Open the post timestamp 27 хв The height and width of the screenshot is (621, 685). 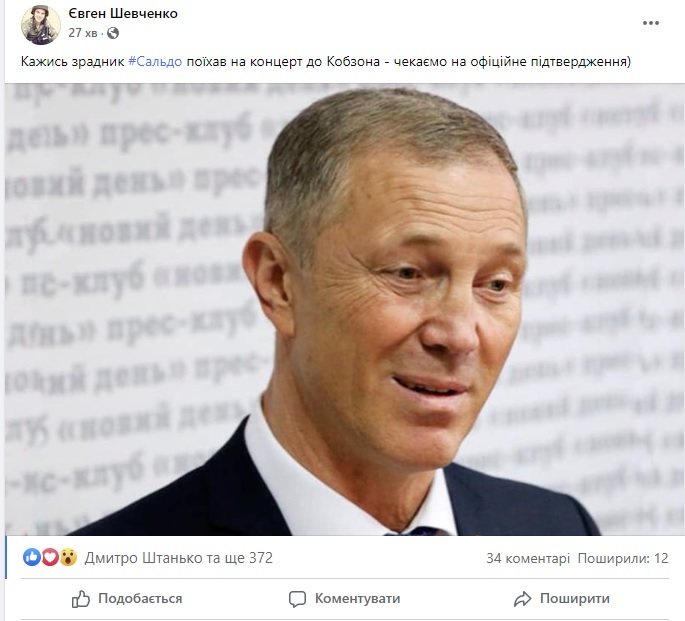83,33
